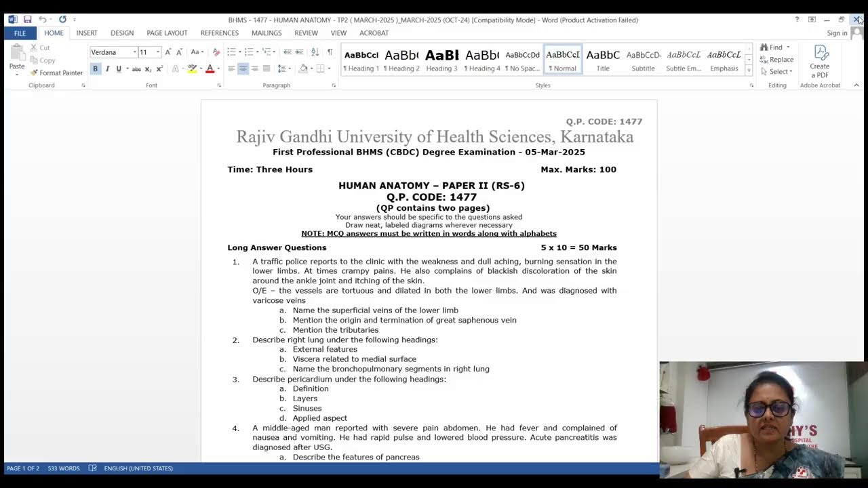Screen dimensions: 868x488
Task: Switch to the PAGE LAYOUT tab
Action: pyautogui.click(x=167, y=33)
